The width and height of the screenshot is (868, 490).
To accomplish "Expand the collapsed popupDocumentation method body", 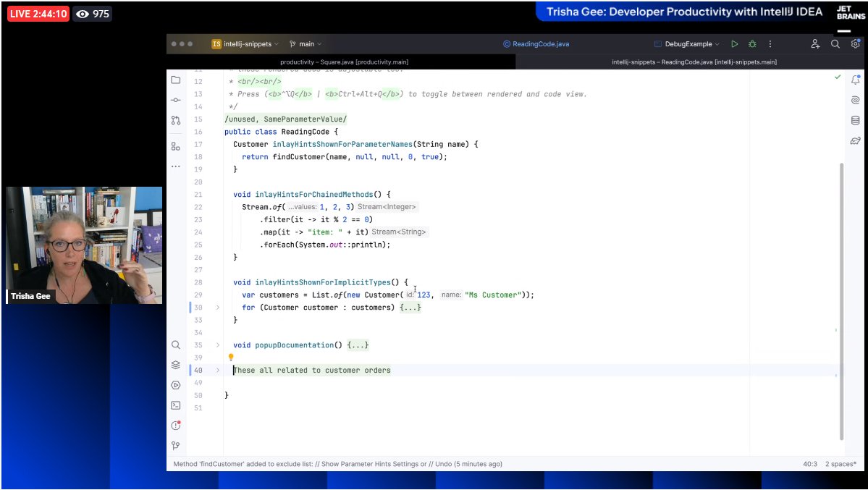I will point(357,345).
